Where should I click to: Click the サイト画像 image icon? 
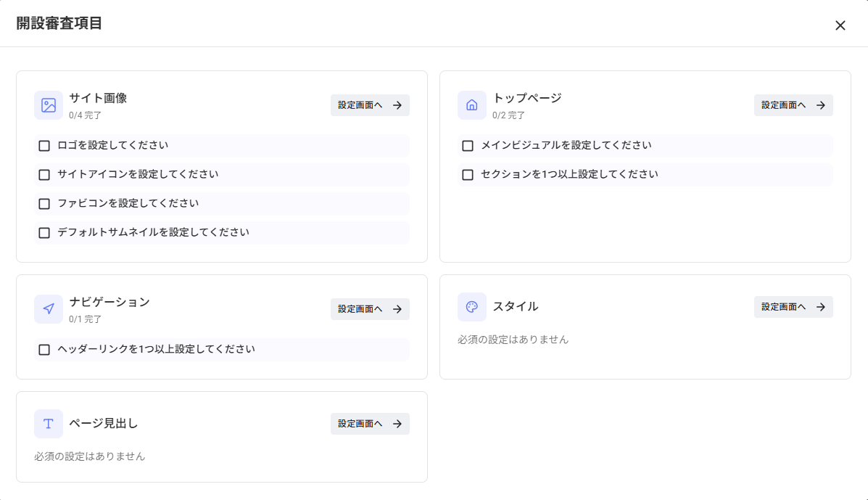tap(48, 105)
